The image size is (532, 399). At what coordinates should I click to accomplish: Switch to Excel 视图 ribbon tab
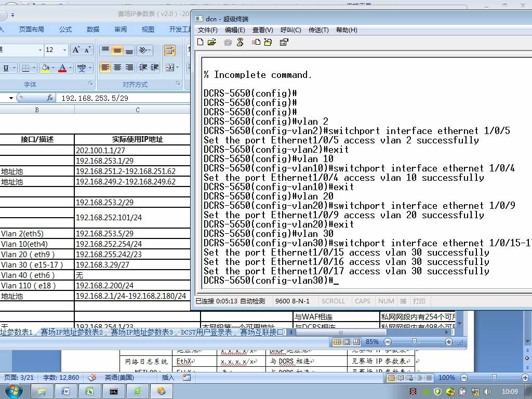148,30
